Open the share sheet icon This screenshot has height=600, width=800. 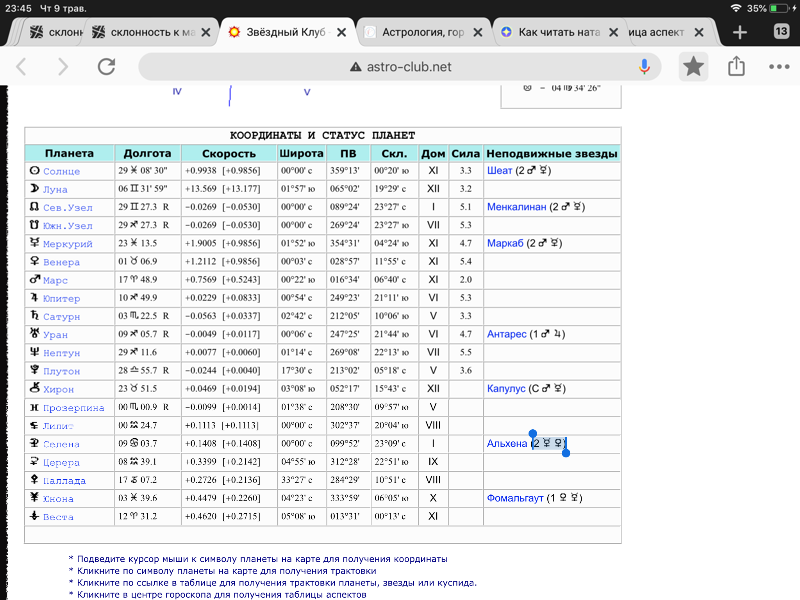click(x=736, y=66)
